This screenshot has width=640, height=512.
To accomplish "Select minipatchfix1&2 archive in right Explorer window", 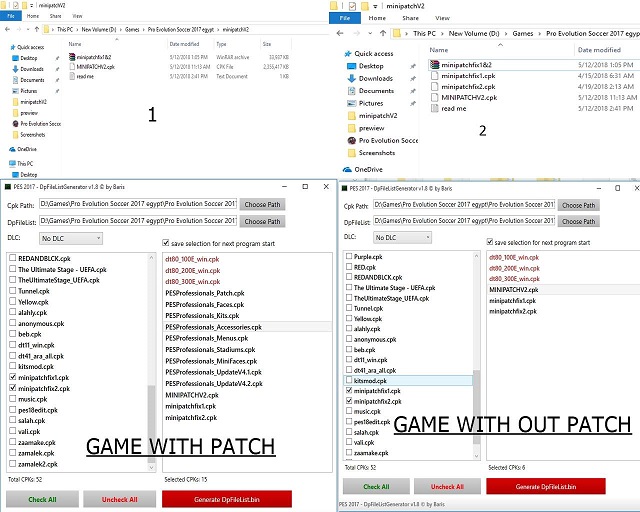I will pos(466,65).
